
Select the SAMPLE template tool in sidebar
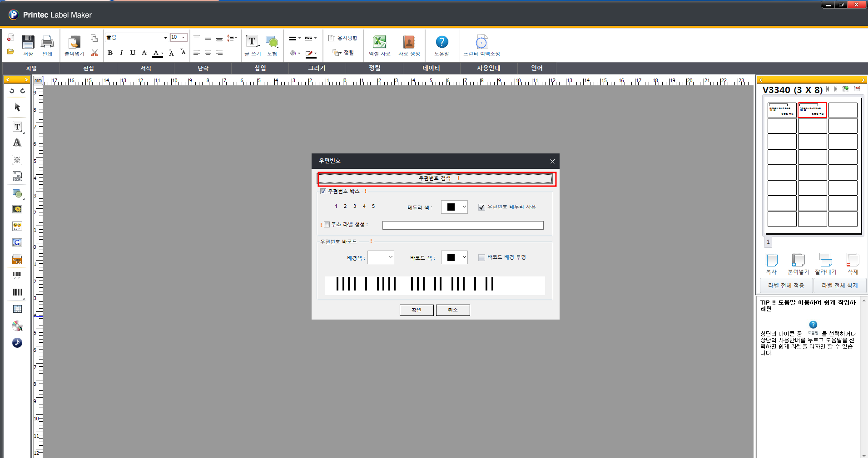(17, 260)
